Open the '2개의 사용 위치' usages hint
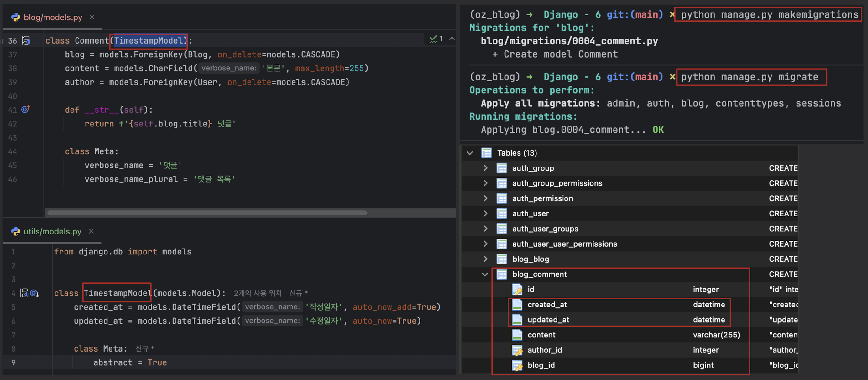 point(257,293)
